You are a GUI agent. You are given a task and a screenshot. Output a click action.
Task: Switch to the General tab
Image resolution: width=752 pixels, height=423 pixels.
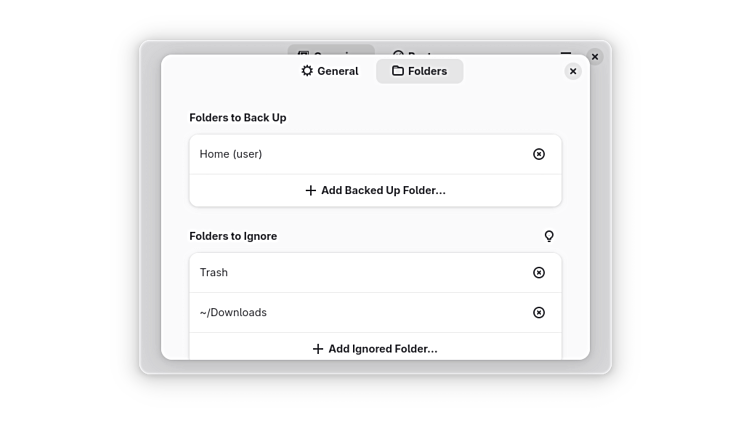(329, 71)
